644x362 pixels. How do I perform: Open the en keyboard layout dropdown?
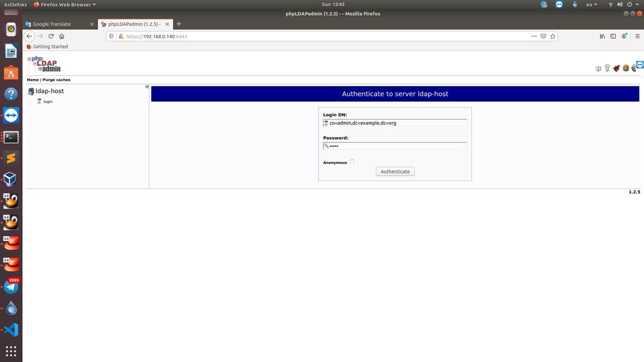pyautogui.click(x=592, y=5)
